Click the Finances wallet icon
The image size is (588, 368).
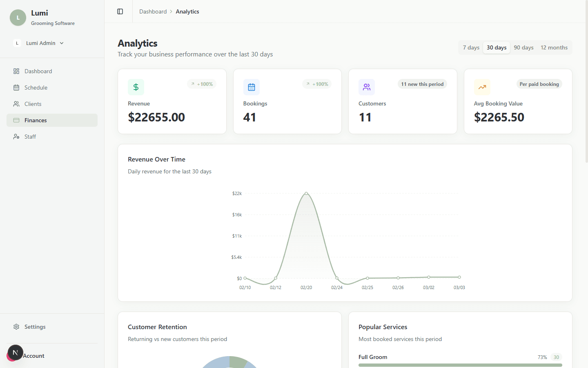(x=16, y=120)
